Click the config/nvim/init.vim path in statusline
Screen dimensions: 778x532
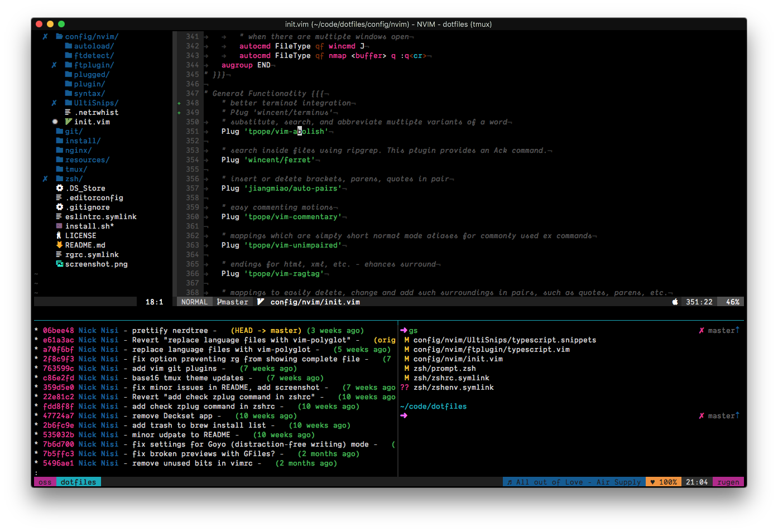tap(315, 302)
